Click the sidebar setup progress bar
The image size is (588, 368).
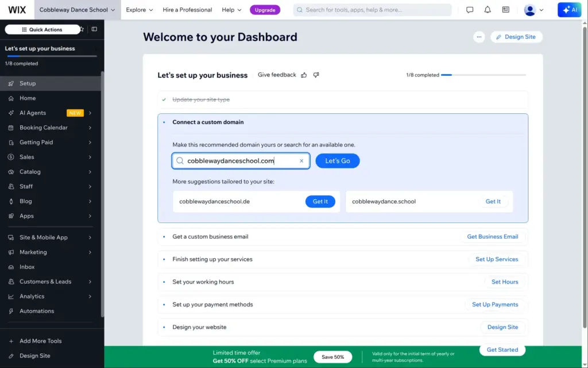(x=51, y=56)
